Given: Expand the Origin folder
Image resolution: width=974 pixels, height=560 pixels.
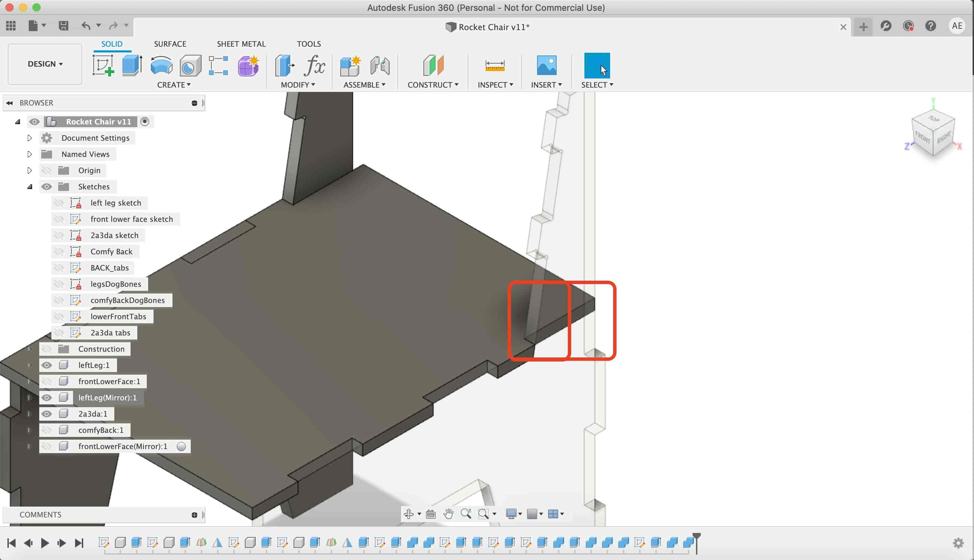Looking at the screenshot, I should pyautogui.click(x=30, y=170).
